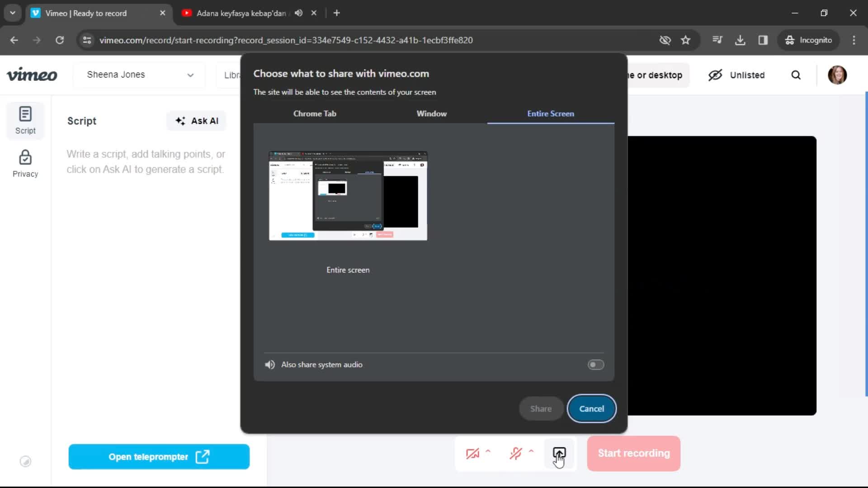The width and height of the screenshot is (868, 488).
Task: Open the Downloads icon in toolbar
Action: 740,40
